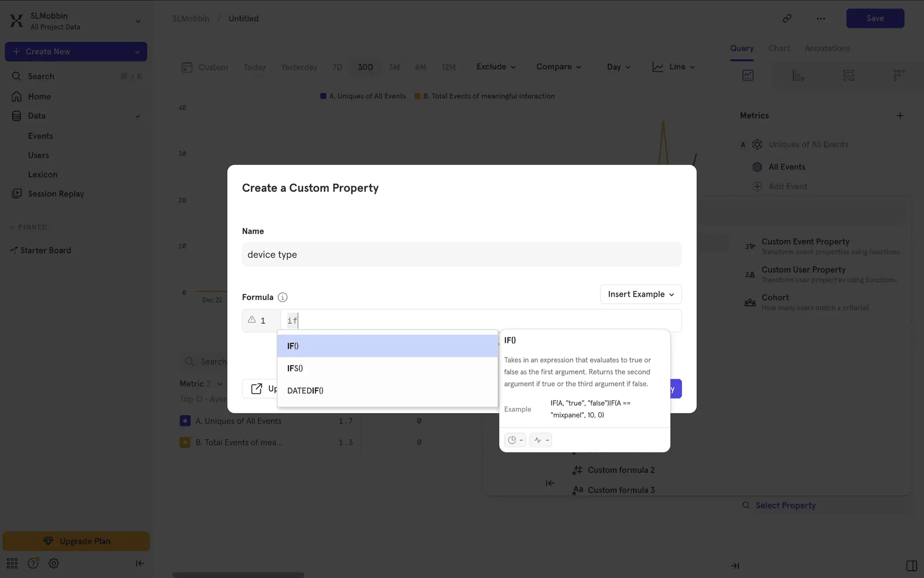Screen dimensions: 924x578
Task: Click the plus icon beside Metrics
Action: [x=900, y=116]
